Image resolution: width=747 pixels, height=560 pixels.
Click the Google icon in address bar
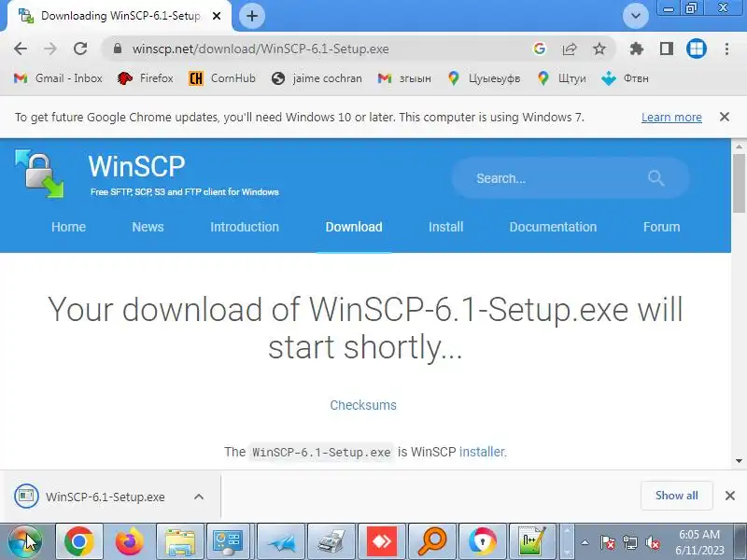coord(540,49)
